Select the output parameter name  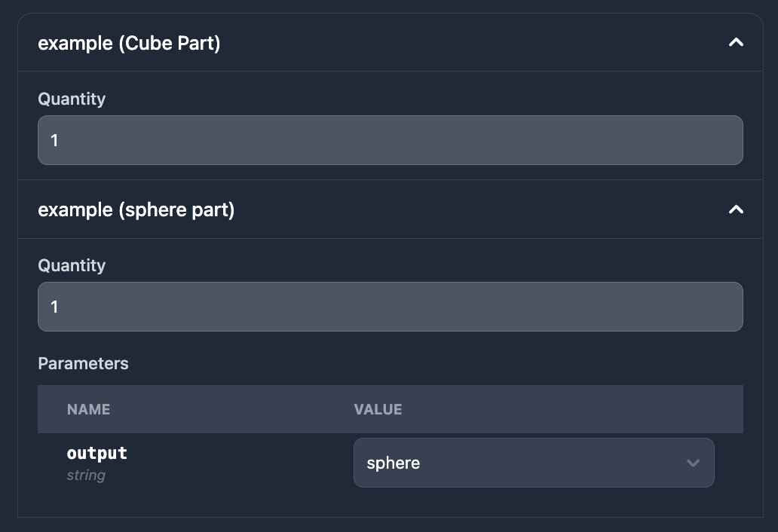[x=96, y=453]
